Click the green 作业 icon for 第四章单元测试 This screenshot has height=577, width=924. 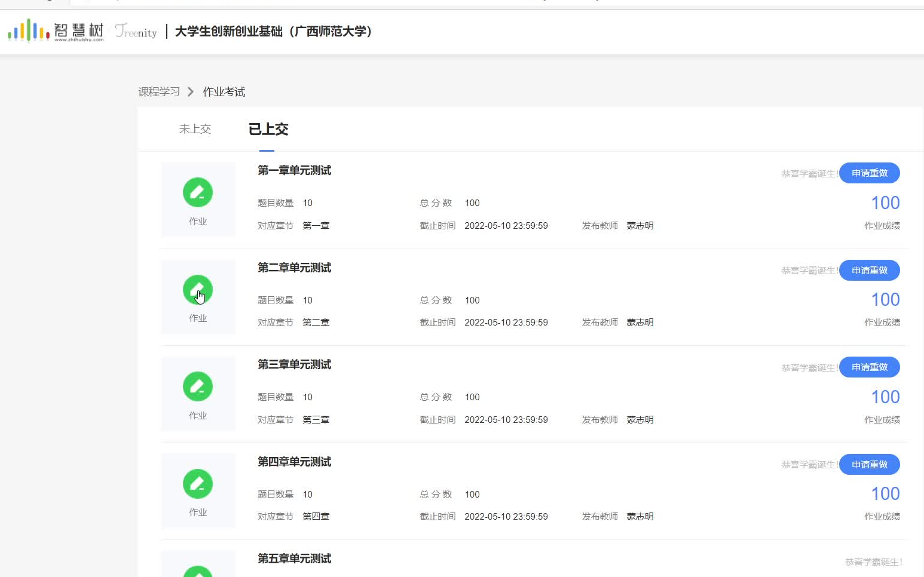198,484
